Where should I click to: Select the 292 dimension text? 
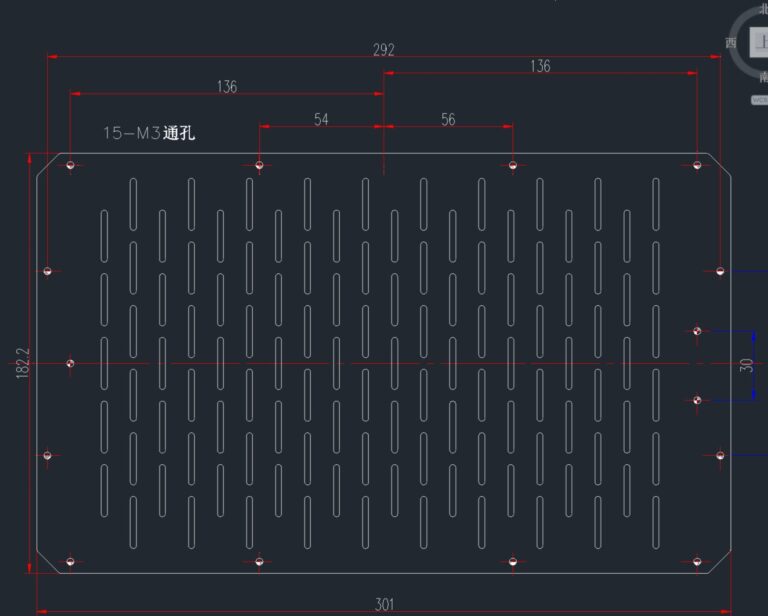384,50
